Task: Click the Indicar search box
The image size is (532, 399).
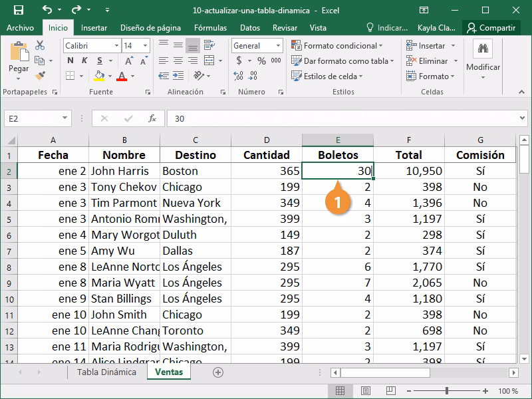Action: pyautogui.click(x=387, y=28)
